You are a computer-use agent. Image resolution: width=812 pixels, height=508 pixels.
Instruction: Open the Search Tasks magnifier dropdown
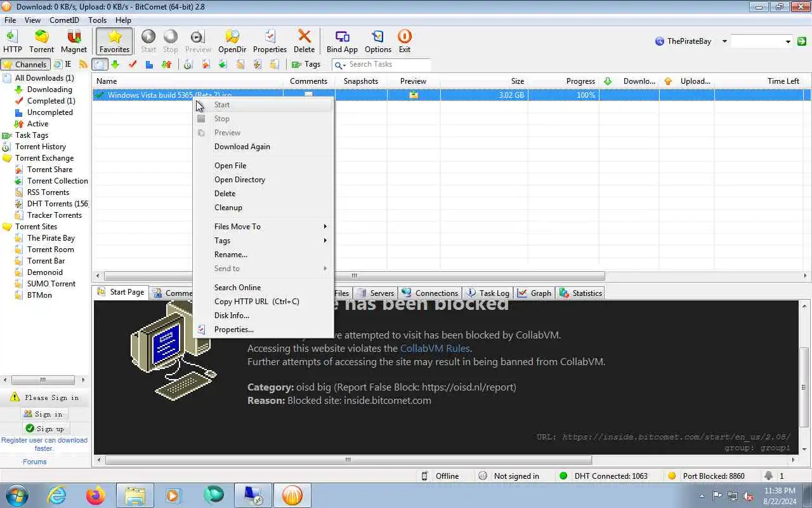pos(339,65)
